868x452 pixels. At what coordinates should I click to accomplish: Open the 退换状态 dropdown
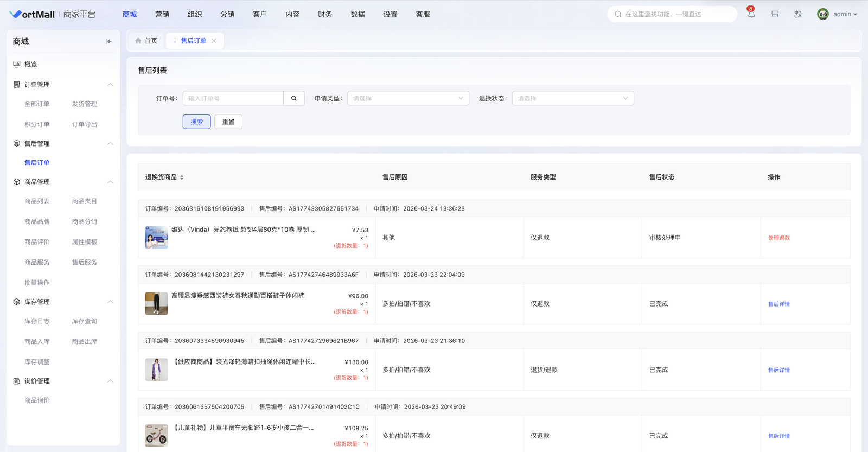572,98
